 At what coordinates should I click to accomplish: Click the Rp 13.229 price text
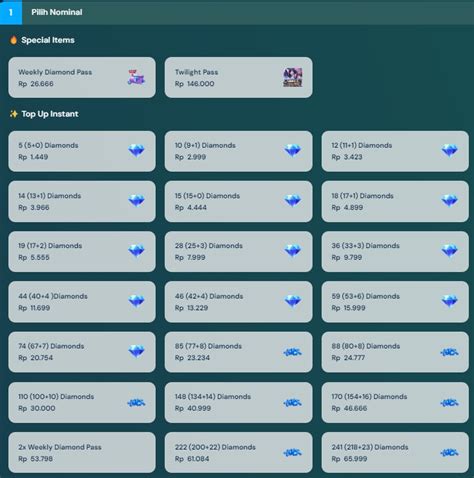click(191, 308)
